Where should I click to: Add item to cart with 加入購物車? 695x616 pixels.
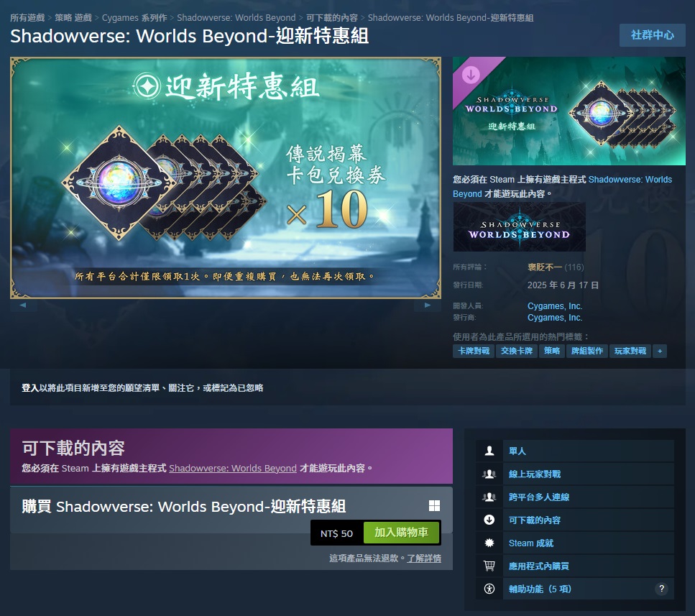[402, 532]
